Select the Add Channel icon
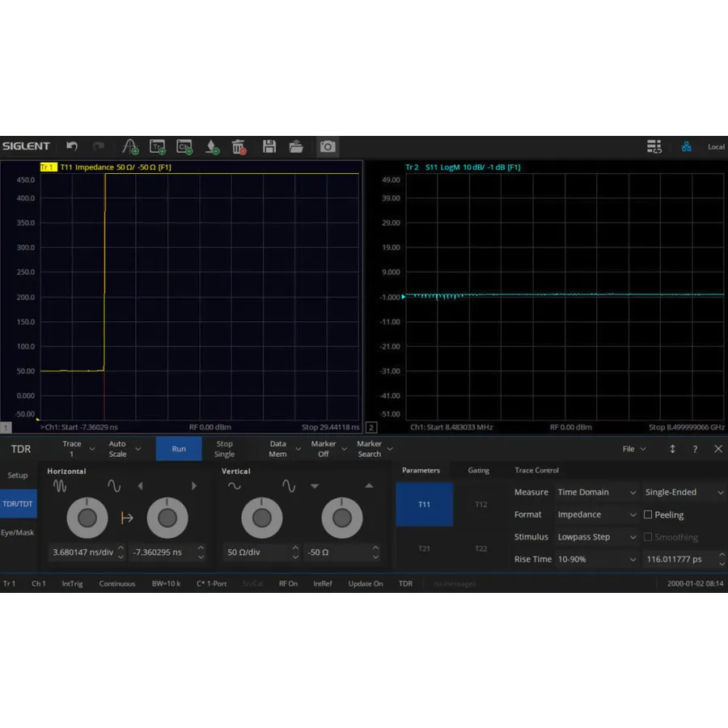Screen dimensions: 728x728 [184, 146]
